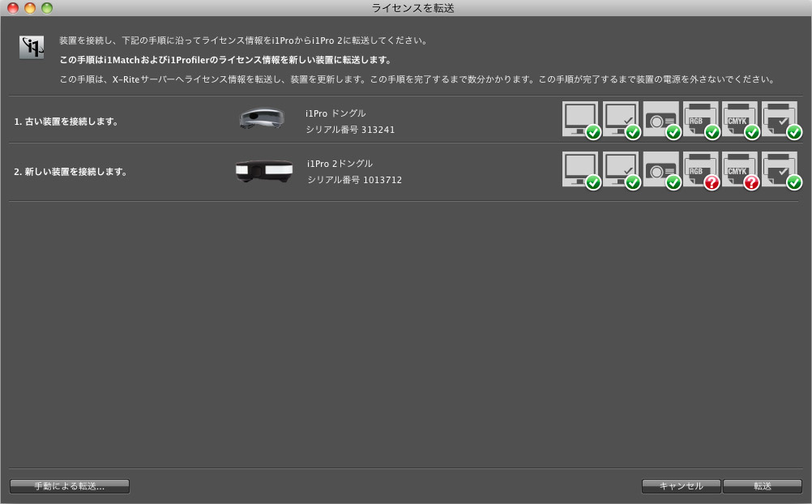Click the printer QA license icon in the i1Pro row
Image resolution: width=812 pixels, height=504 pixels.
780,120
